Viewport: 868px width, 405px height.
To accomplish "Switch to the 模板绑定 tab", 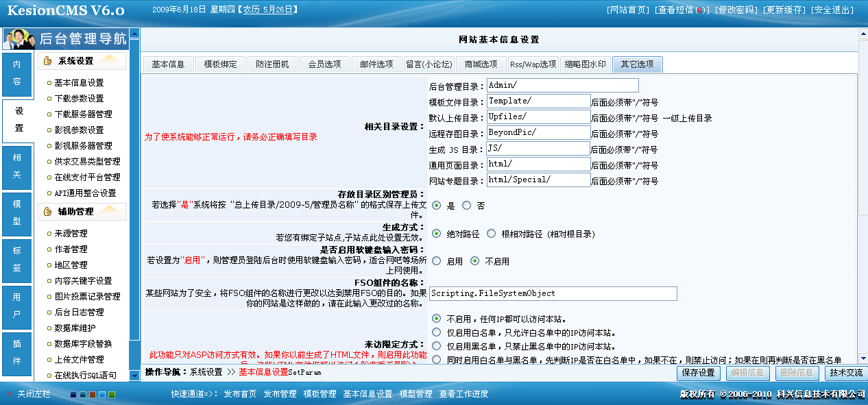I will click(219, 64).
